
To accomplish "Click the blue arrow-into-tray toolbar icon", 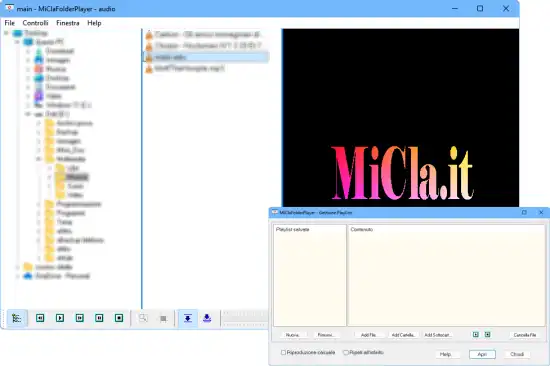I will coord(207,318).
